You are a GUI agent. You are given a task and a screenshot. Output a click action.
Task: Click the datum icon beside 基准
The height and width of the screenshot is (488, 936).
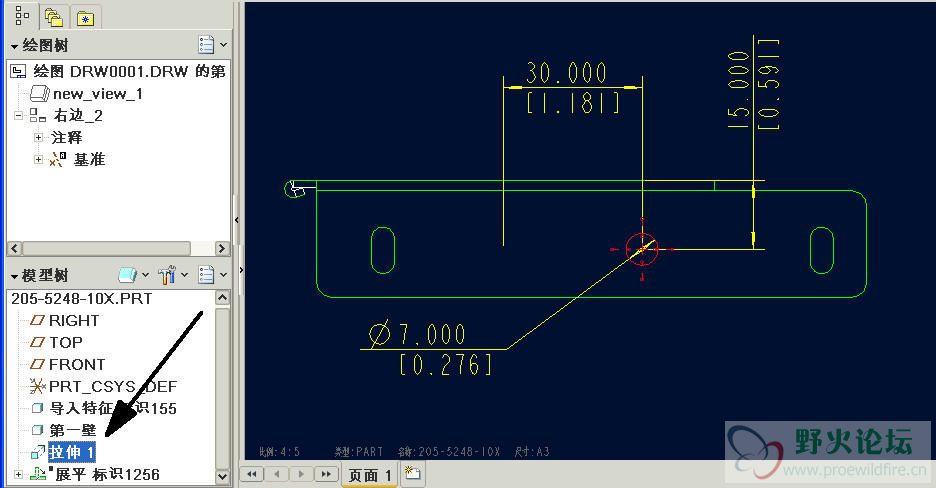[58, 159]
